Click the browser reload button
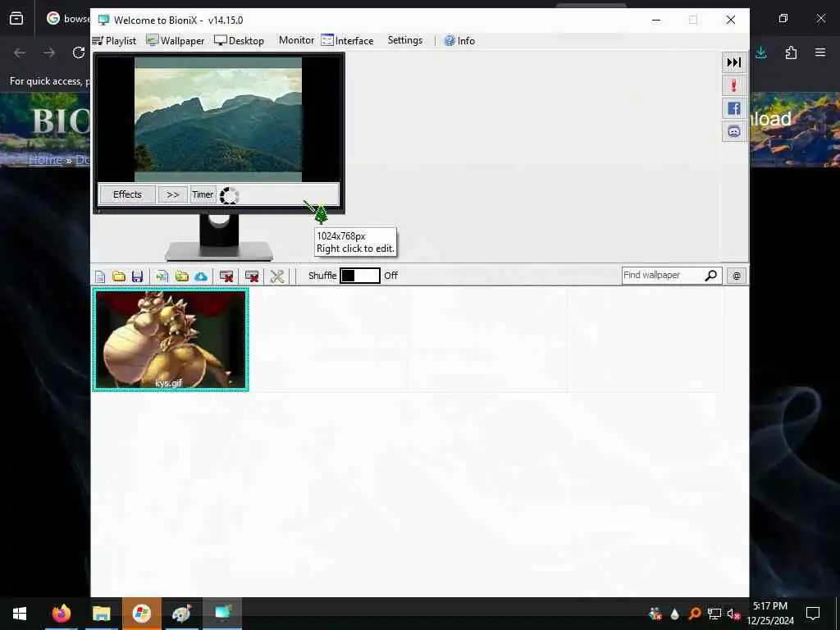The width and height of the screenshot is (840, 630). 79,52
